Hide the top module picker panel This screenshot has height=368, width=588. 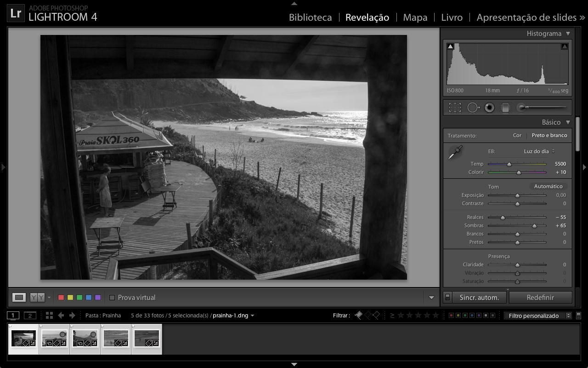pyautogui.click(x=294, y=3)
